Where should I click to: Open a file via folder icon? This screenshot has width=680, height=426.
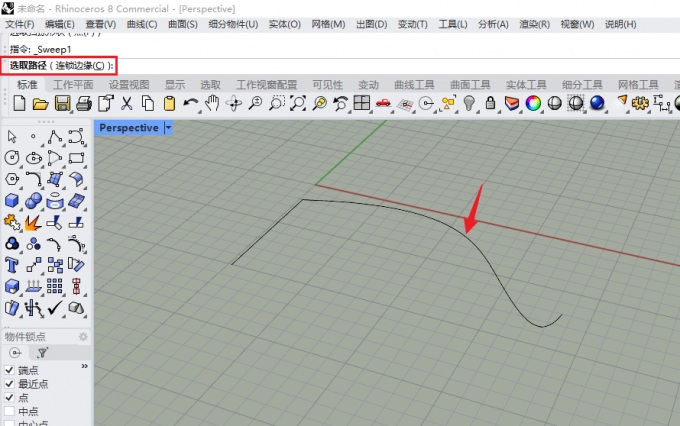(x=40, y=104)
